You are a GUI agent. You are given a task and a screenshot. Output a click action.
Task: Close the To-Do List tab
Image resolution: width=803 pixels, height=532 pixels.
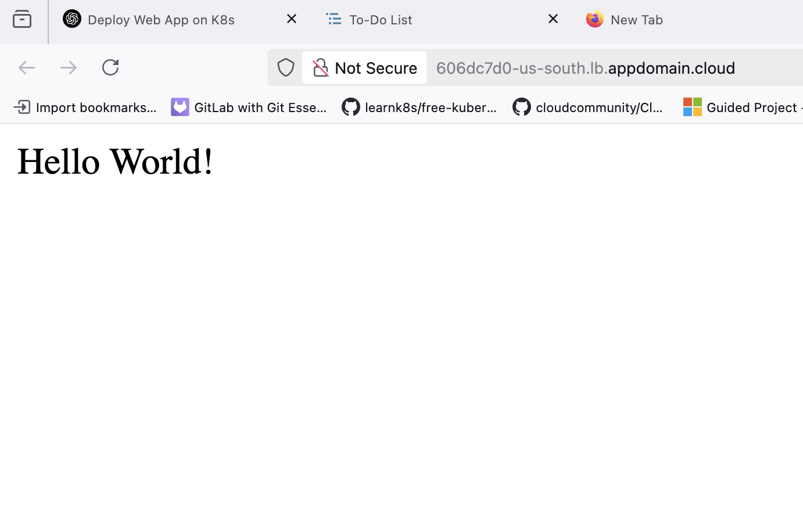(x=553, y=19)
